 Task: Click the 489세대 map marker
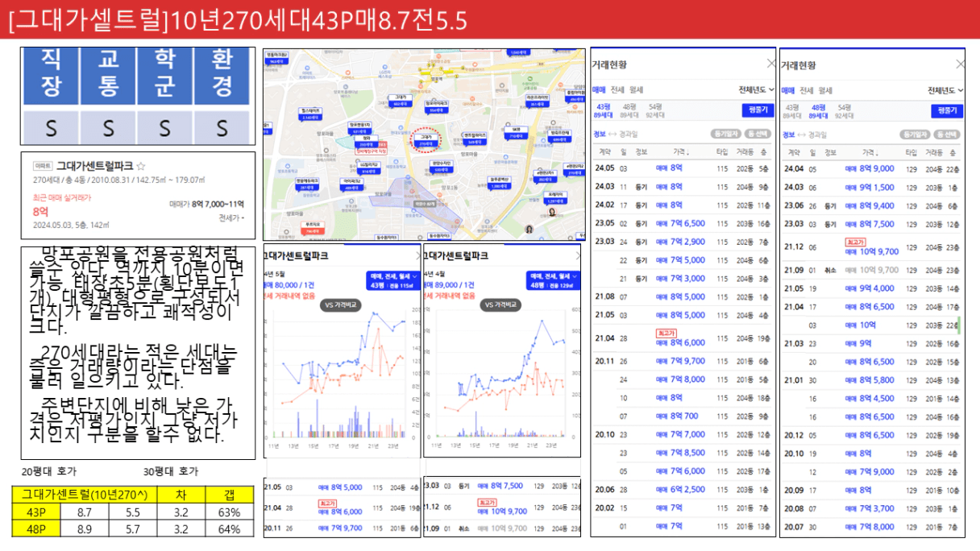(351, 185)
